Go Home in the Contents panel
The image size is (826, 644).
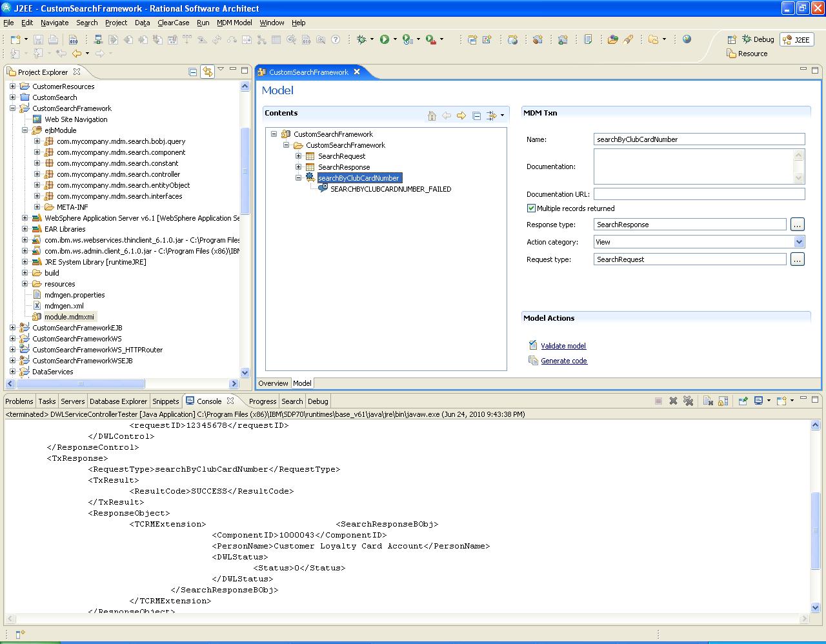[x=431, y=116]
